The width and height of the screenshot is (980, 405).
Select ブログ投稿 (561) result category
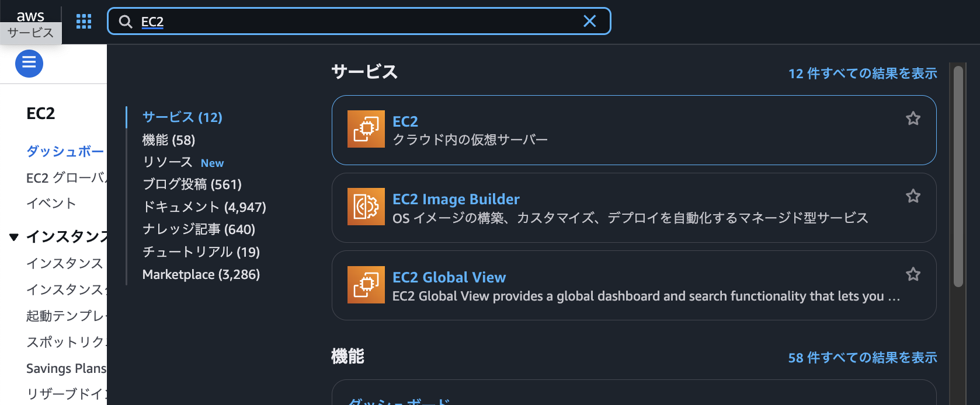[x=192, y=184]
